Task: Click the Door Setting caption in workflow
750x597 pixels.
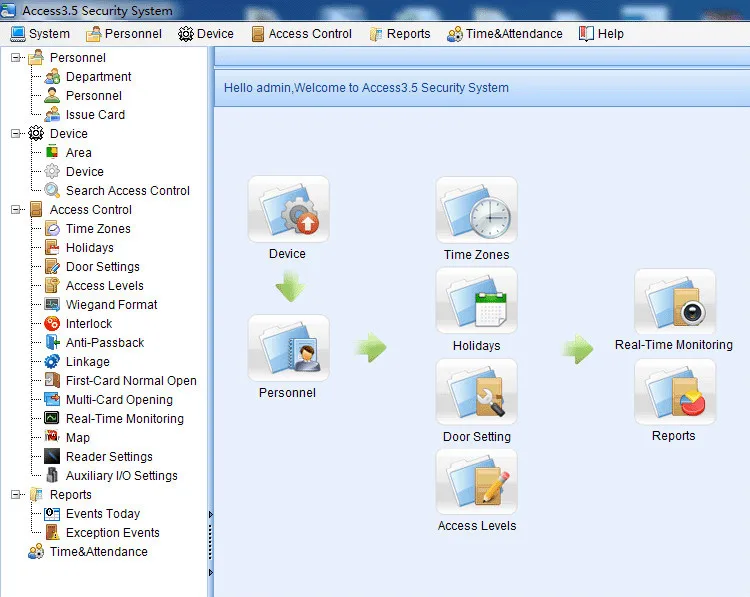Action: 476,436
